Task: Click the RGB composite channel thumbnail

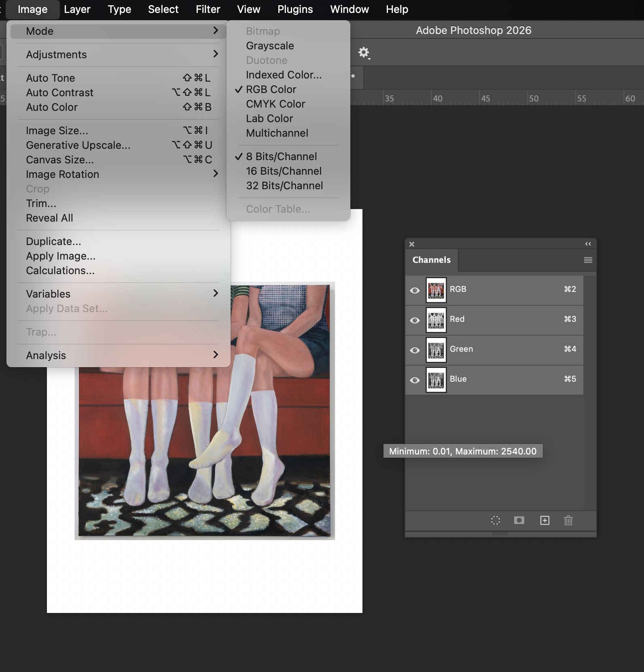Action: pos(436,290)
